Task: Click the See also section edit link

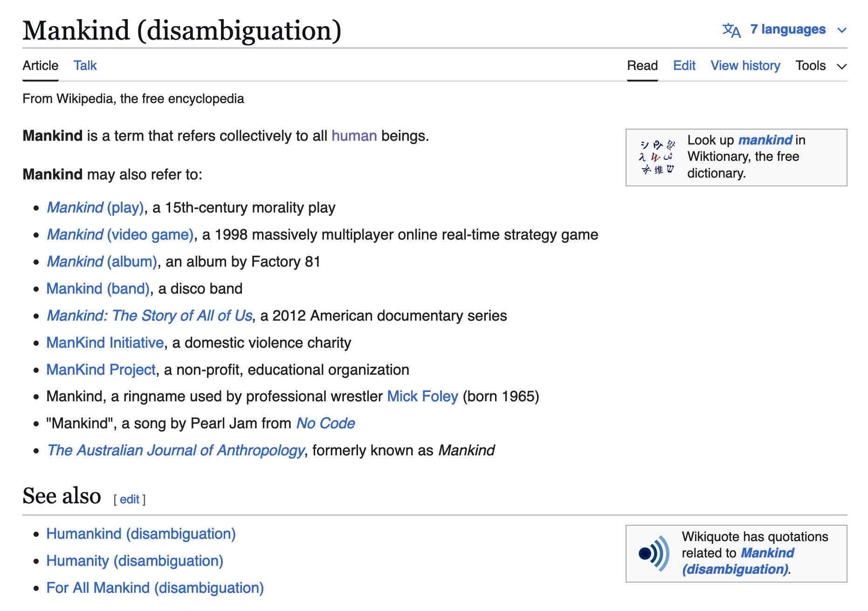Action: coord(130,499)
